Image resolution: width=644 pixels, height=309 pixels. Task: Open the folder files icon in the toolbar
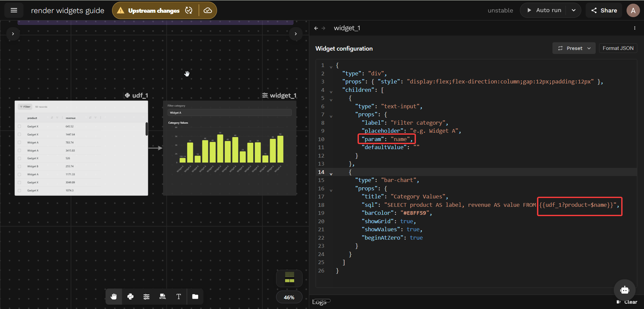click(x=195, y=297)
